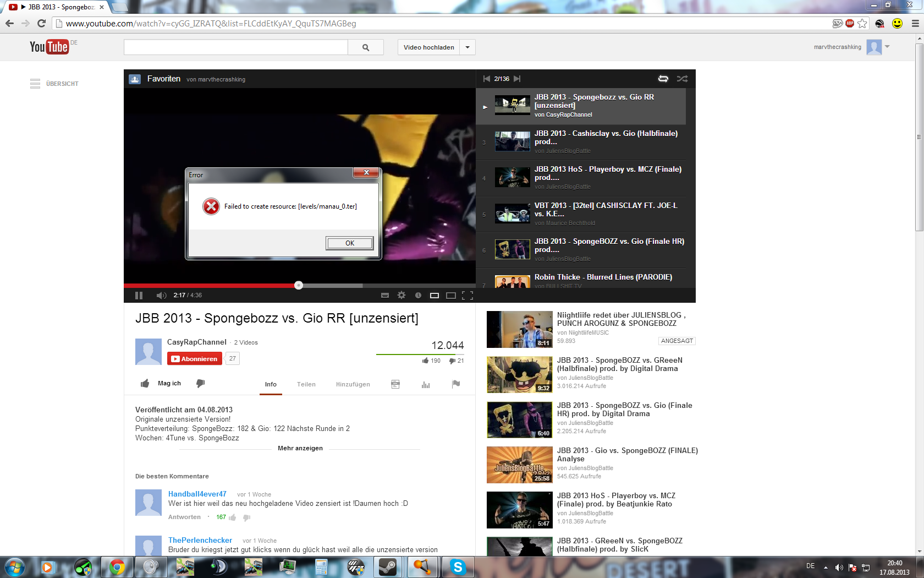Open Skype from the taskbar
The height and width of the screenshot is (578, 924).
point(458,567)
